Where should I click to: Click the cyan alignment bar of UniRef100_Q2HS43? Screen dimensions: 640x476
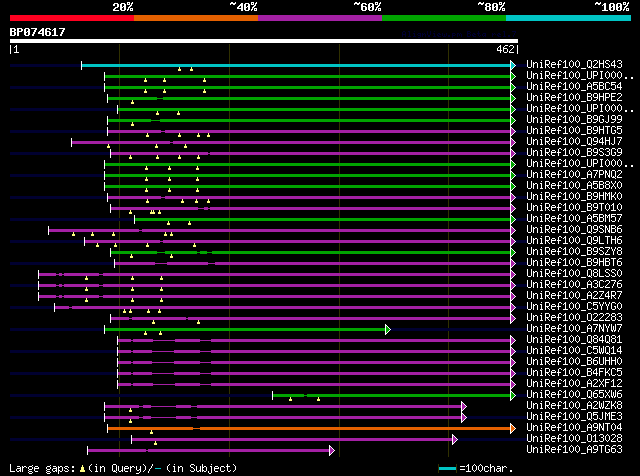[x=296, y=65]
